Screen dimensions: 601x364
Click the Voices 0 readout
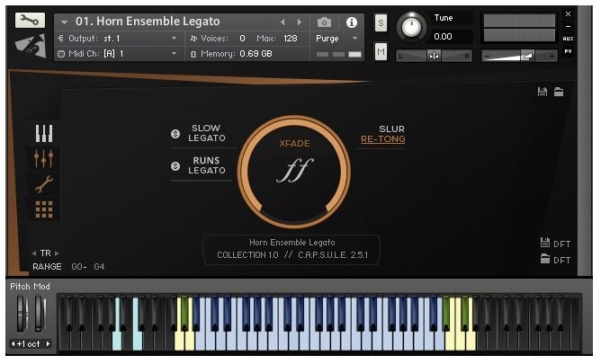218,39
